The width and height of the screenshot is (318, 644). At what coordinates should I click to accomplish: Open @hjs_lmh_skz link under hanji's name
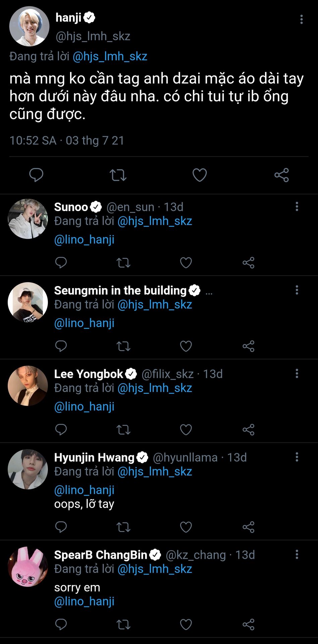click(x=110, y=56)
